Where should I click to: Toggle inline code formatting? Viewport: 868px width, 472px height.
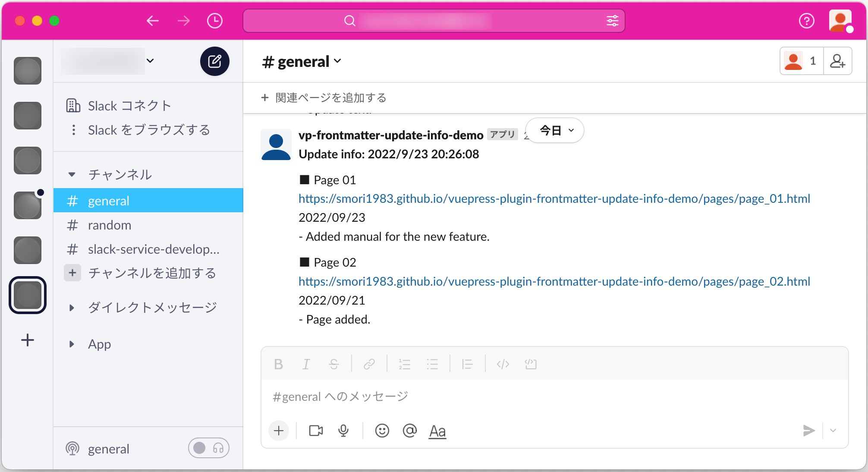click(503, 364)
